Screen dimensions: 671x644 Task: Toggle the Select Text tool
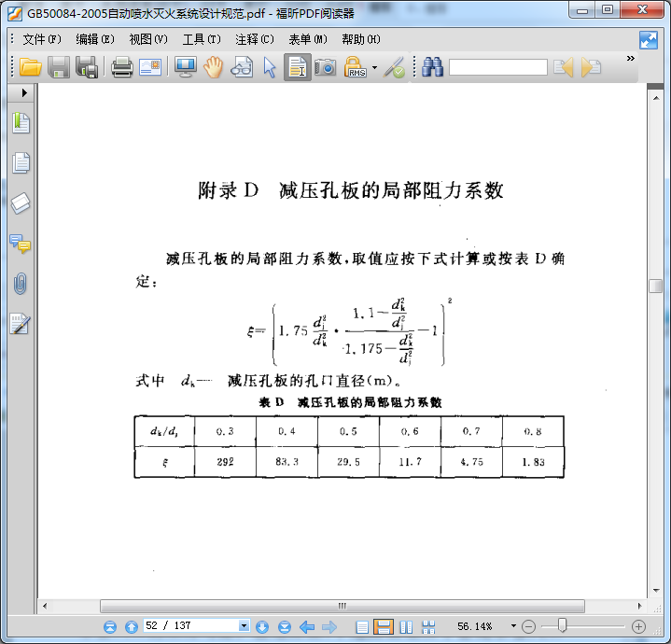(x=298, y=67)
